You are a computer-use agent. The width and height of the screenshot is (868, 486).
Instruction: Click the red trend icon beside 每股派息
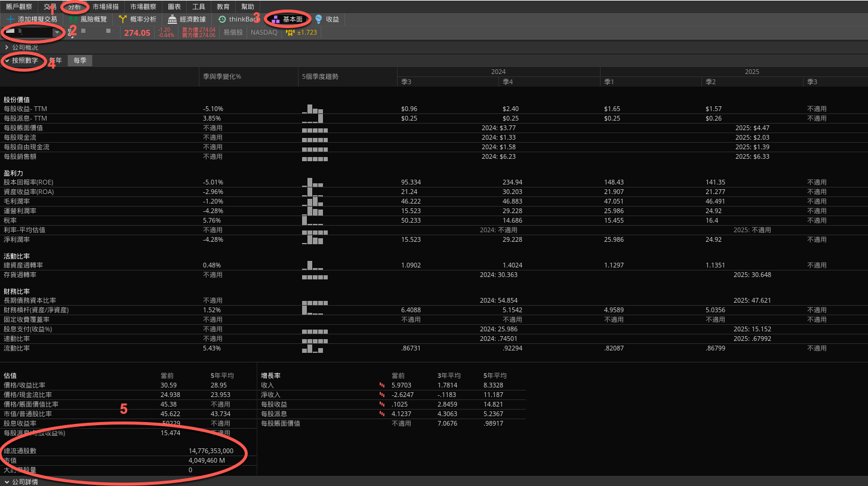[383, 414]
